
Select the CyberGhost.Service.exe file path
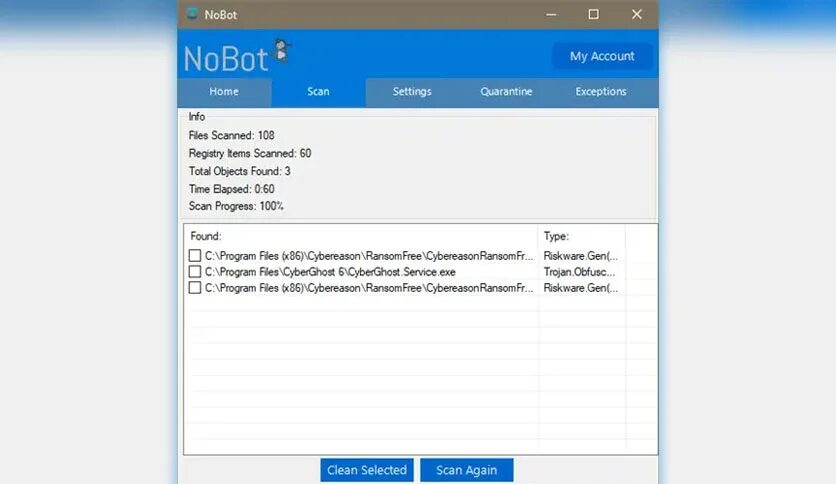tap(330, 272)
